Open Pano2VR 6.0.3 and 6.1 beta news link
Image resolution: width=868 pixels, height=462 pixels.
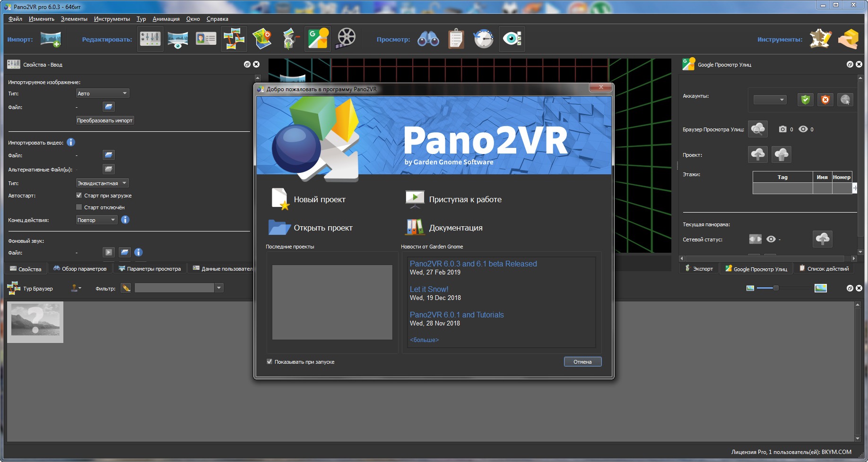(x=473, y=264)
